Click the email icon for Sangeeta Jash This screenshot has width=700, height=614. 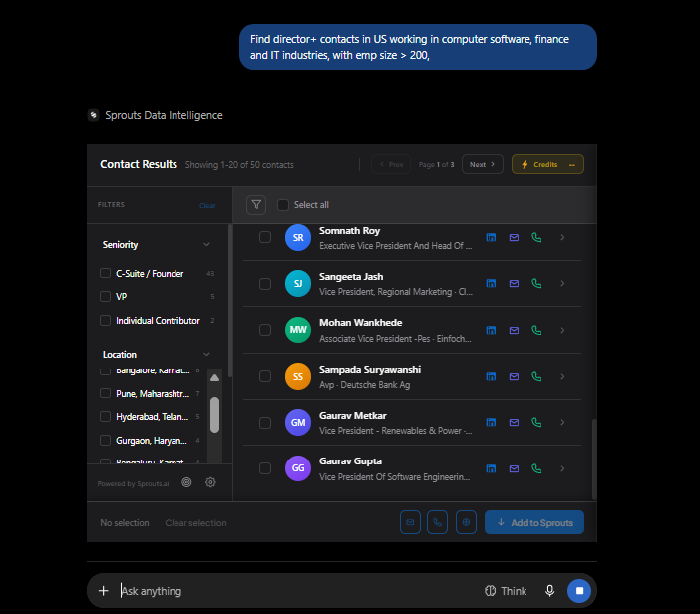click(514, 284)
